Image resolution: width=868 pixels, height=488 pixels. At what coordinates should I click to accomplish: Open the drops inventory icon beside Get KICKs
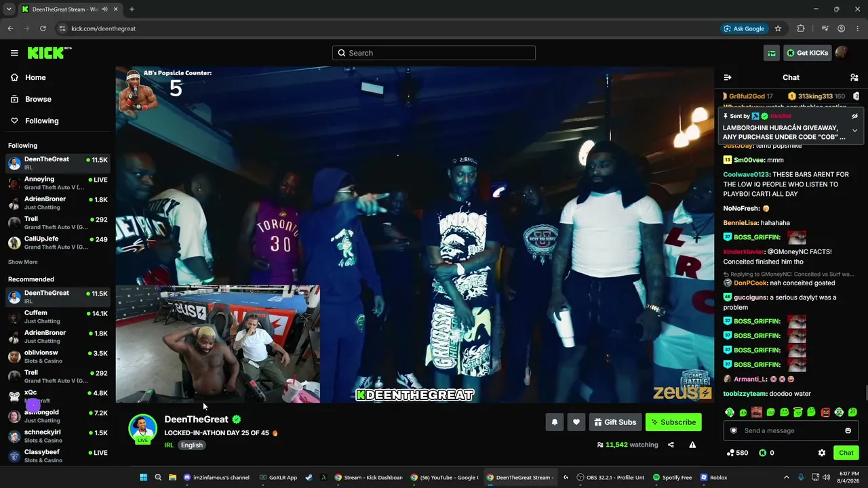[772, 53]
